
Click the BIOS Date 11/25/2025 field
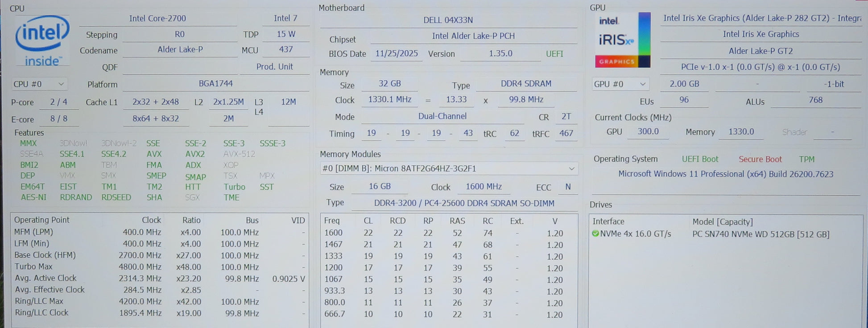(x=396, y=53)
